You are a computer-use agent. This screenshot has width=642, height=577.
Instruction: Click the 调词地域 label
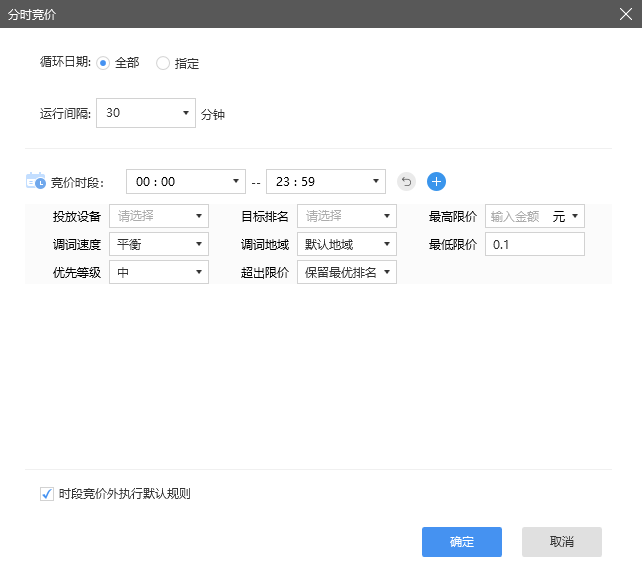[x=265, y=244]
